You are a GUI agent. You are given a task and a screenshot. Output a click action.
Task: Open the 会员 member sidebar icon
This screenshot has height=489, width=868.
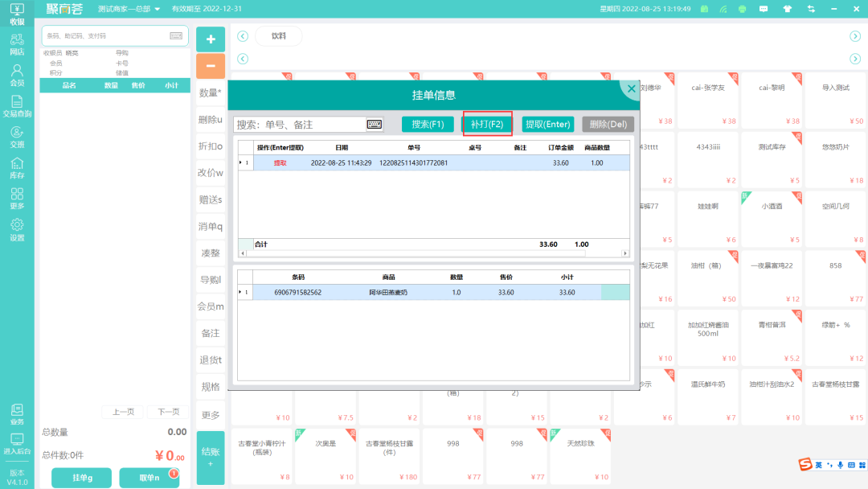tap(17, 76)
